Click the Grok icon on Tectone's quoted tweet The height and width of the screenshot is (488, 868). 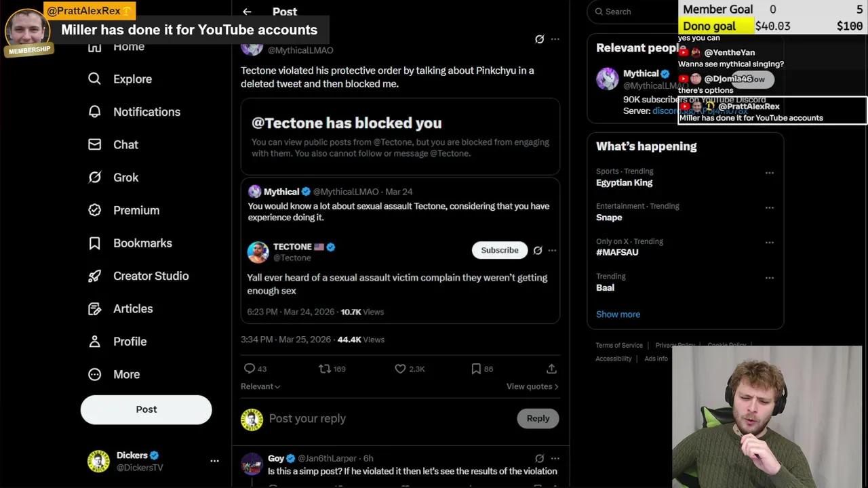(x=538, y=250)
